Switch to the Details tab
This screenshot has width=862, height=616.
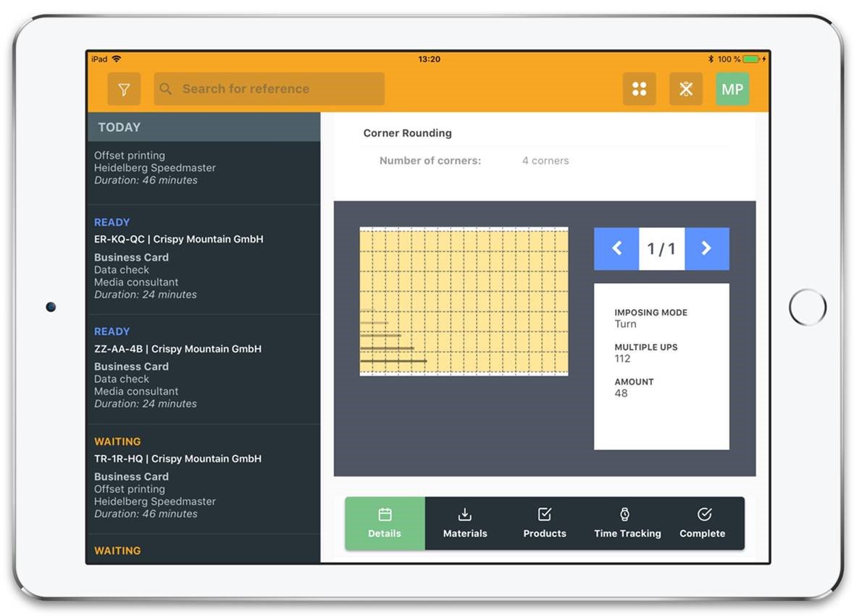point(385,523)
